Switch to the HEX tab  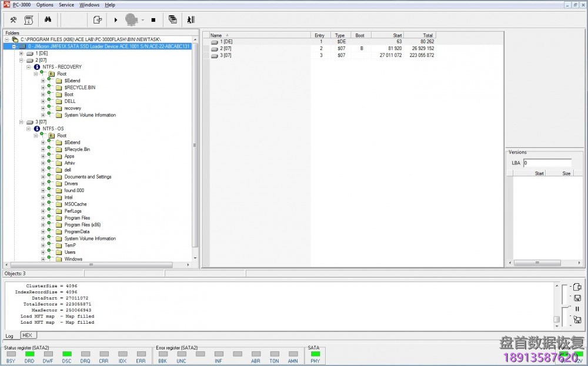pos(27,335)
